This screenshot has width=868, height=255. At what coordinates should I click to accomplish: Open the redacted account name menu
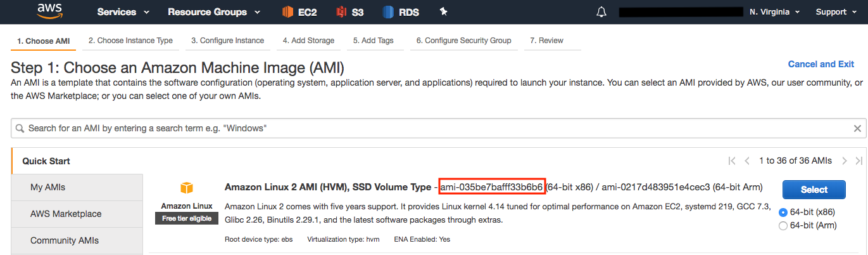[x=681, y=11]
